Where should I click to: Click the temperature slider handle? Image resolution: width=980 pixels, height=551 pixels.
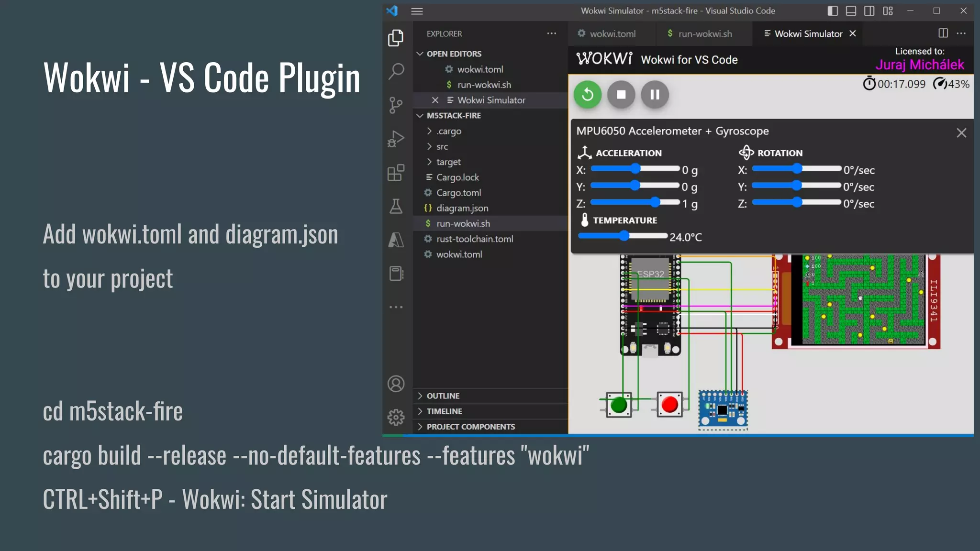[x=624, y=236]
